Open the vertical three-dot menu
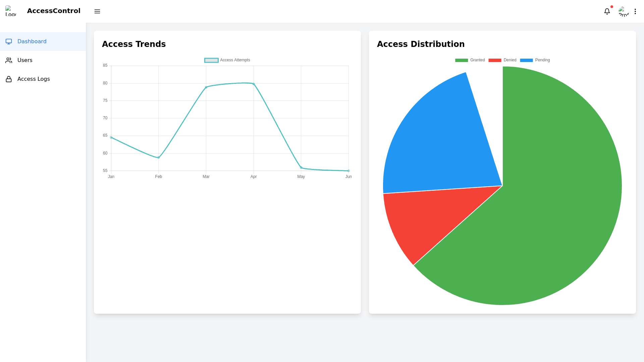 click(635, 11)
